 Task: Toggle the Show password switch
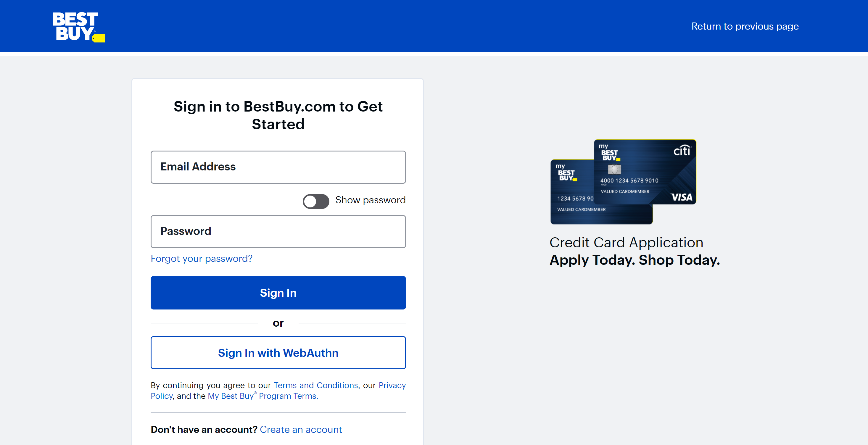click(x=315, y=200)
